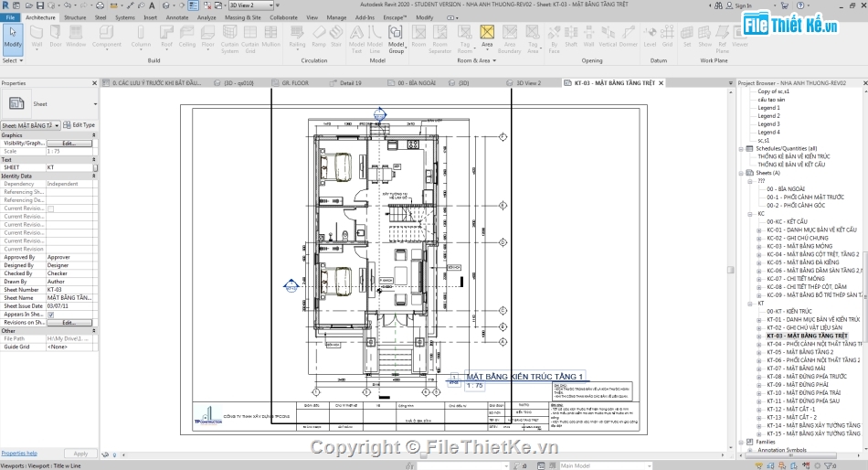Click Sign In in title bar
The height and width of the screenshot is (470, 868).
click(743, 5)
